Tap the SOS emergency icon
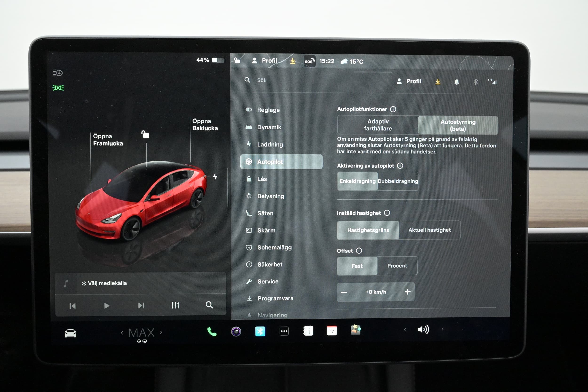The height and width of the screenshot is (392, 588). point(309,61)
